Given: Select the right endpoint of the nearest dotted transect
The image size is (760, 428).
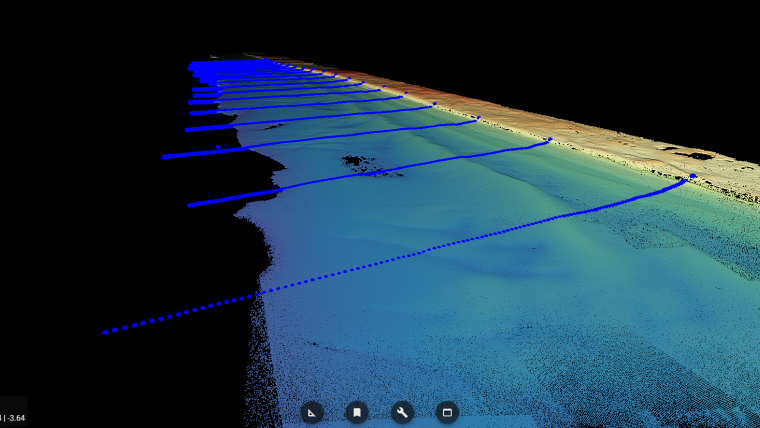Looking at the screenshot, I should (693, 176).
